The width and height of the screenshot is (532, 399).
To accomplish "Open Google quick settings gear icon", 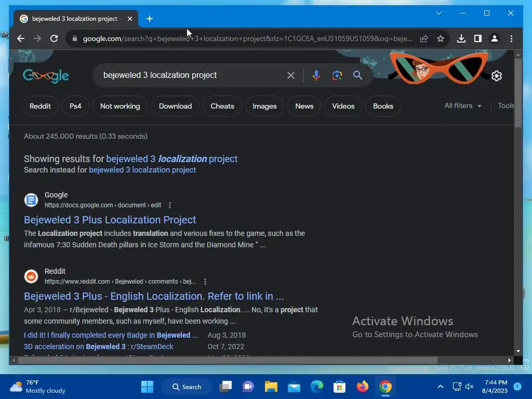I will (497, 76).
